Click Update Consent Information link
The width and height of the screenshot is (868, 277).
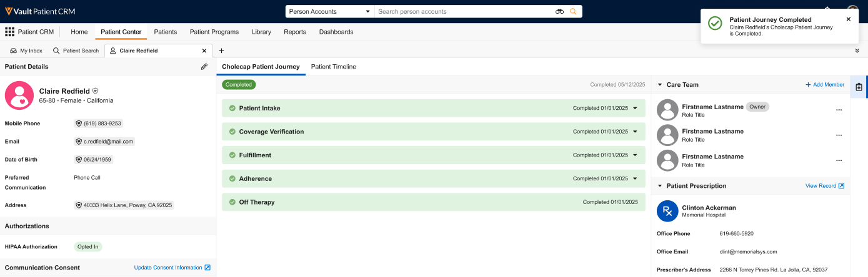point(172,268)
